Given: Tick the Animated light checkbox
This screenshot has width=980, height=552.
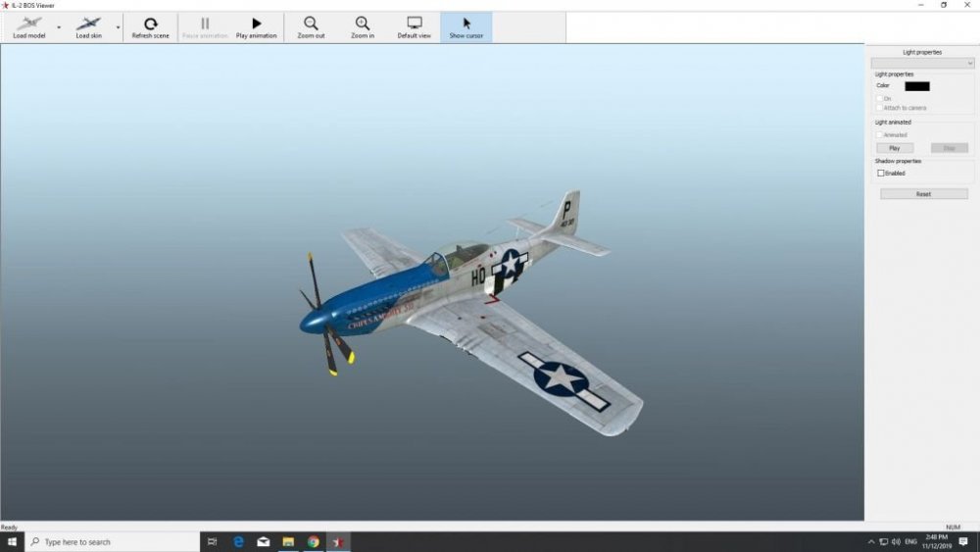Looking at the screenshot, I should click(879, 134).
